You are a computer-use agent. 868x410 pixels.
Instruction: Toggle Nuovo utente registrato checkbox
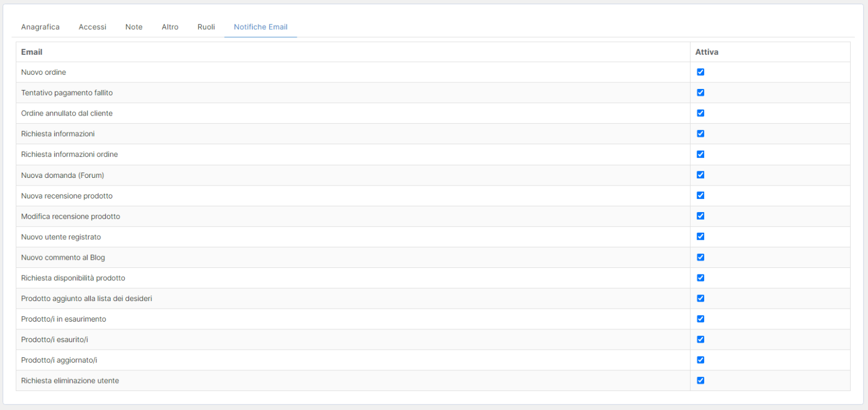click(x=700, y=236)
